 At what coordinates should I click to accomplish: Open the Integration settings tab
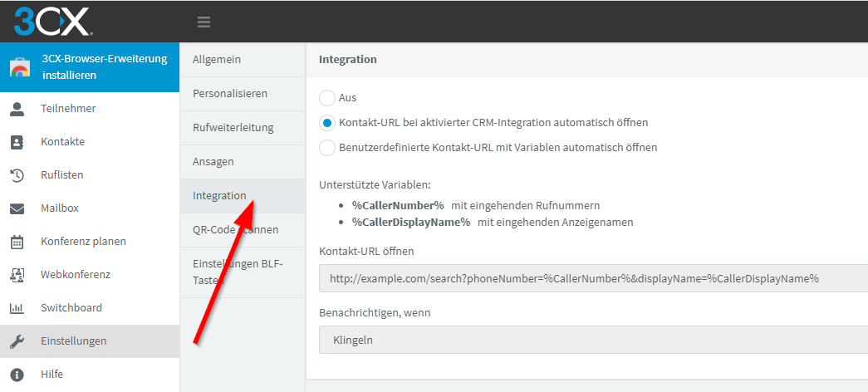click(243, 196)
